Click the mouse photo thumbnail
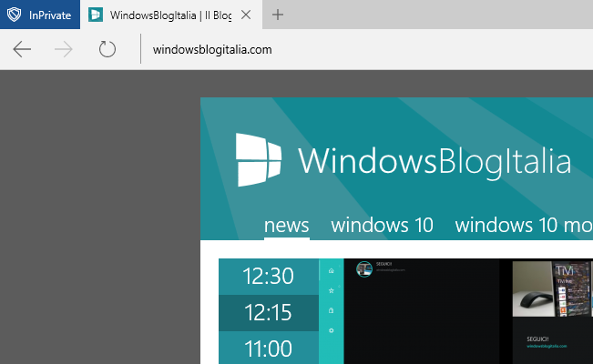Viewport: 593px width, 364px height. [533, 289]
